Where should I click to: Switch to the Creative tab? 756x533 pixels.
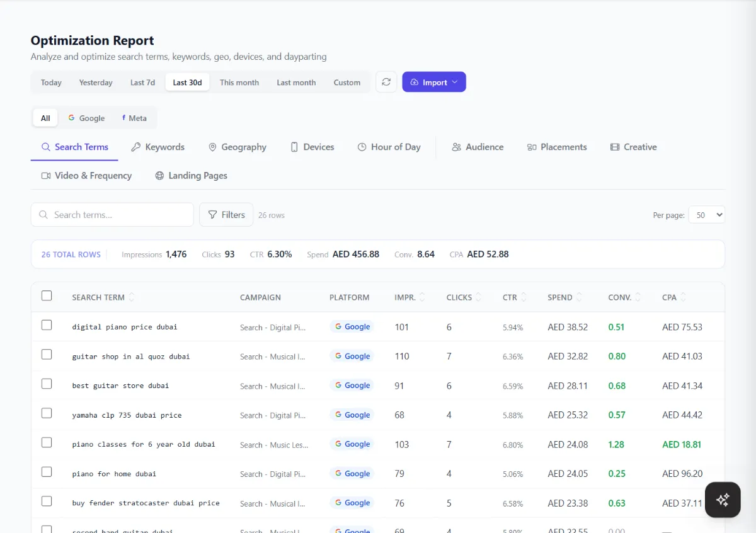(x=633, y=147)
